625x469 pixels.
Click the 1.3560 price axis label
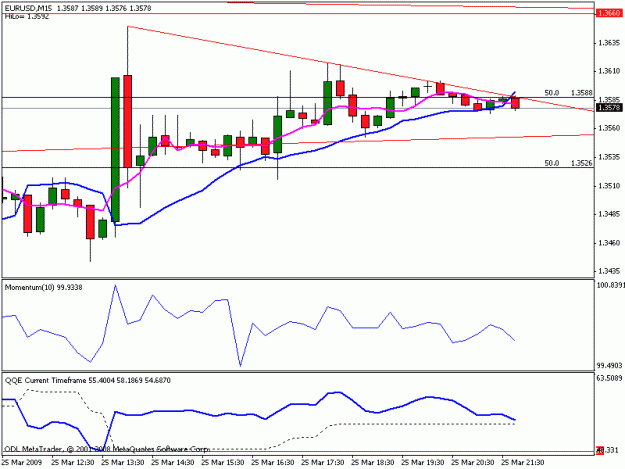[609, 128]
